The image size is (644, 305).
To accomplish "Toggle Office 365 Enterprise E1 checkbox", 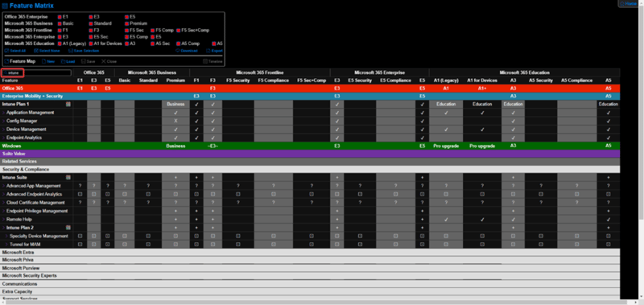I will (x=60, y=17).
